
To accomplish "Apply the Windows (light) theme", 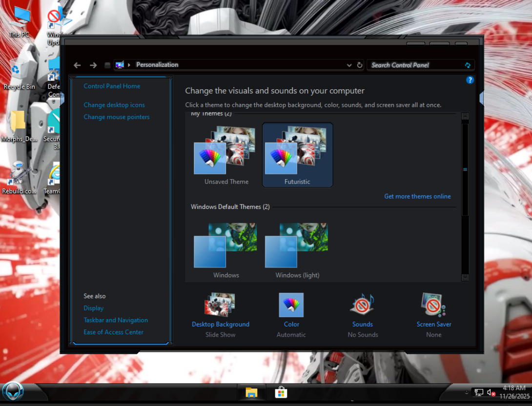I will coord(297,250).
